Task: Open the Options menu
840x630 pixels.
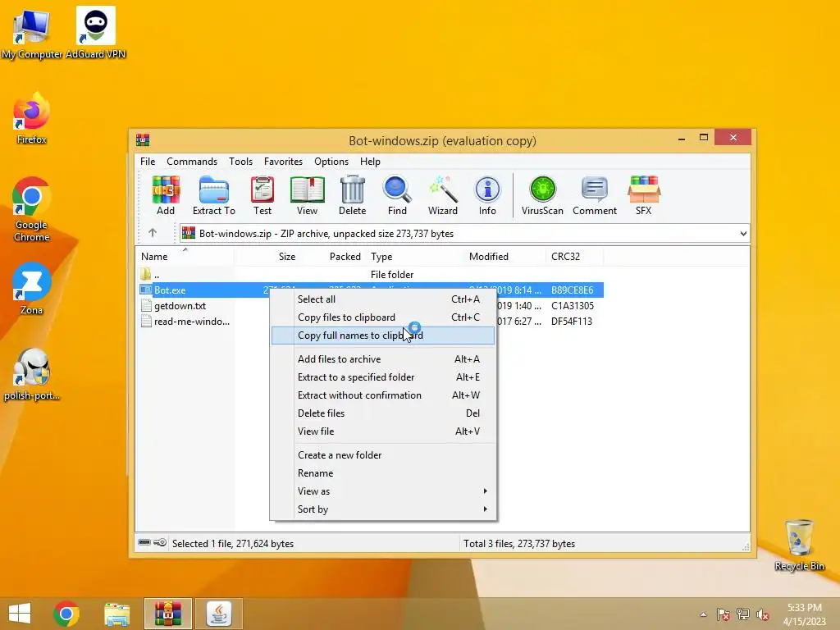Action: pos(331,162)
